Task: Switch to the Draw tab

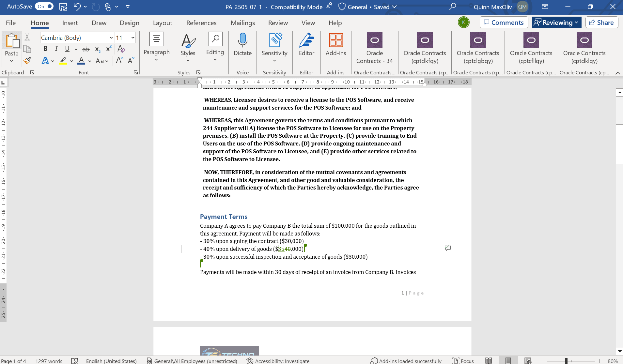Action: click(x=99, y=23)
